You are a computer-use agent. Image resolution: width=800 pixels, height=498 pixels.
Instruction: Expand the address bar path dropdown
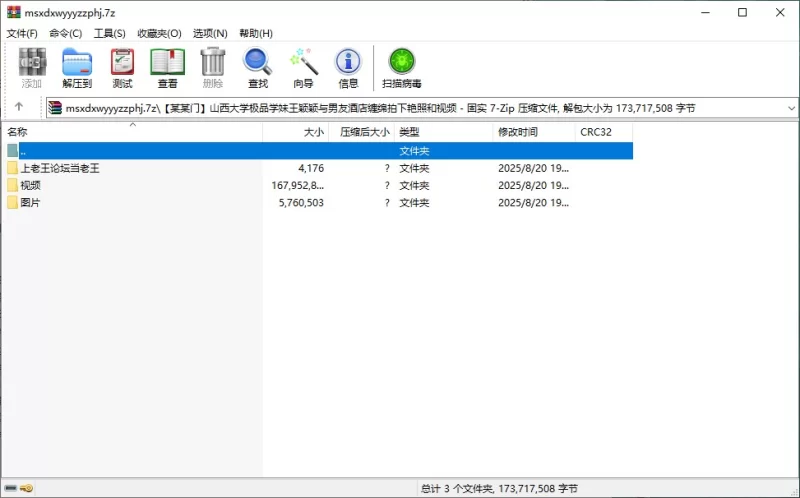coord(791,108)
